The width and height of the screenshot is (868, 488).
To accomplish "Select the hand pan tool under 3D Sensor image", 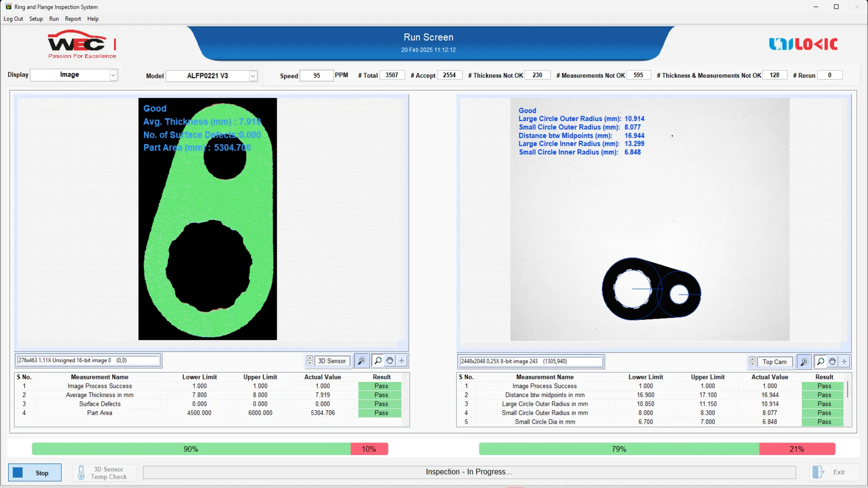I will tap(390, 361).
